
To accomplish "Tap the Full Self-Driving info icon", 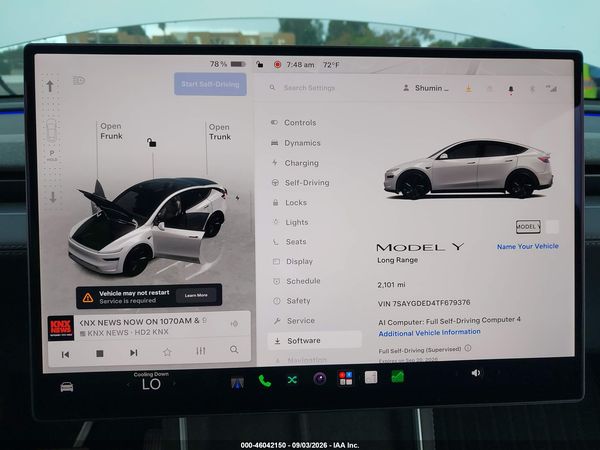I will tap(468, 348).
